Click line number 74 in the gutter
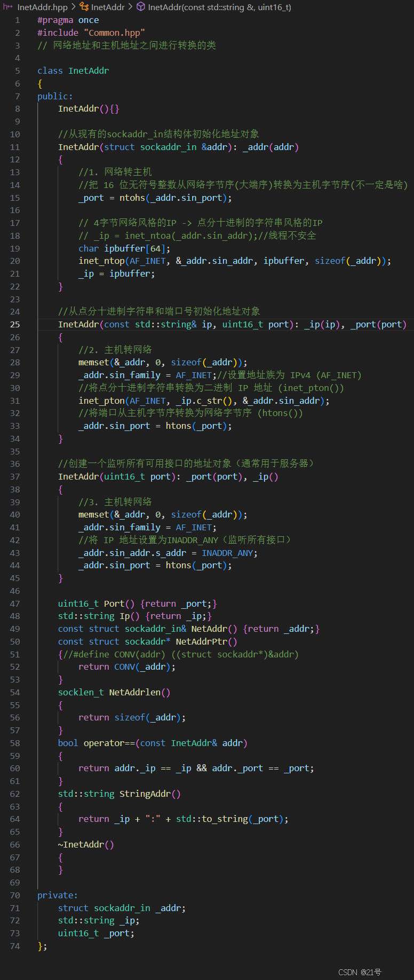Image resolution: width=414 pixels, height=980 pixels. coord(15,946)
